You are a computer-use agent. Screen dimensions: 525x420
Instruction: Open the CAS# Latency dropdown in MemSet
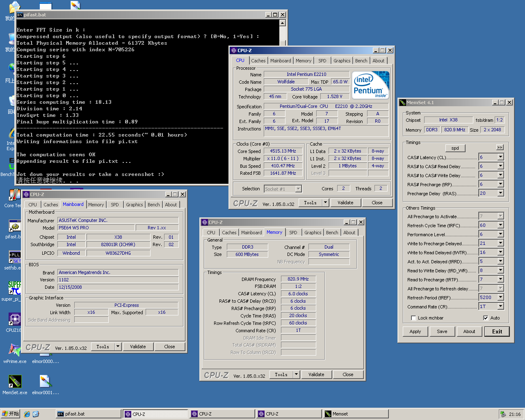click(500, 157)
